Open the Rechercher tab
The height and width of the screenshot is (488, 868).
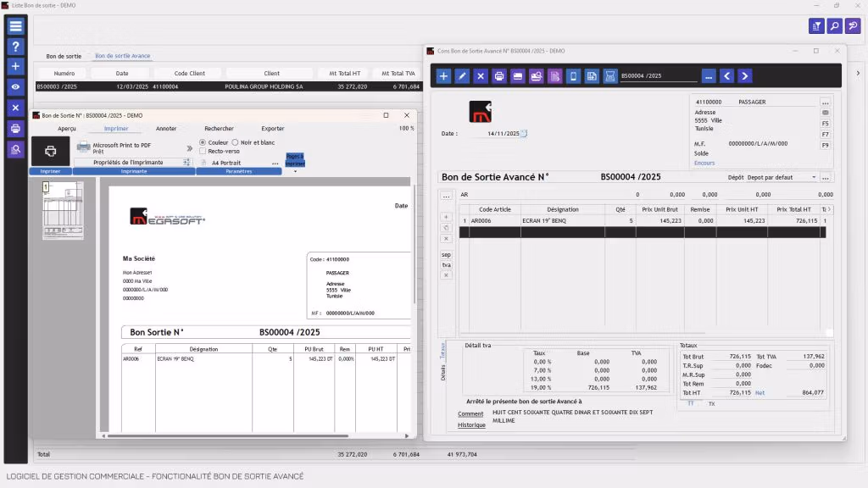click(220, 129)
